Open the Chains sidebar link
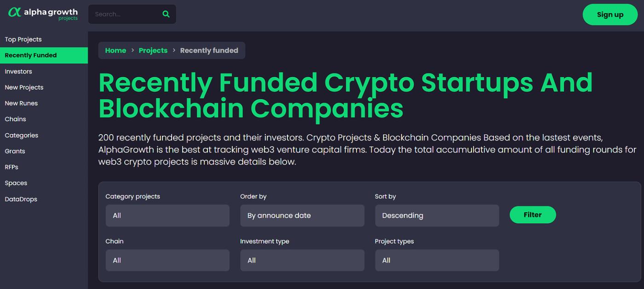Viewport: 644px width, 289px height. [15, 119]
